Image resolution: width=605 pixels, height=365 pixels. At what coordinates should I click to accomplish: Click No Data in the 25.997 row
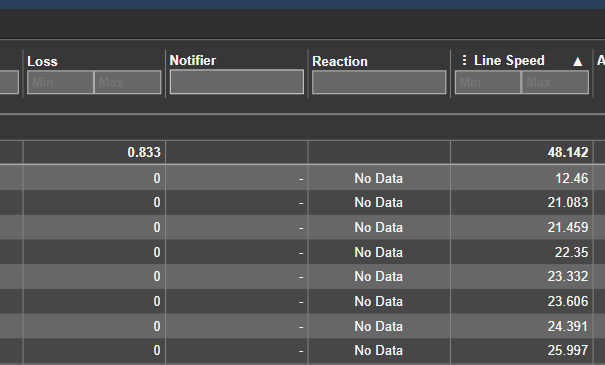[x=379, y=351]
